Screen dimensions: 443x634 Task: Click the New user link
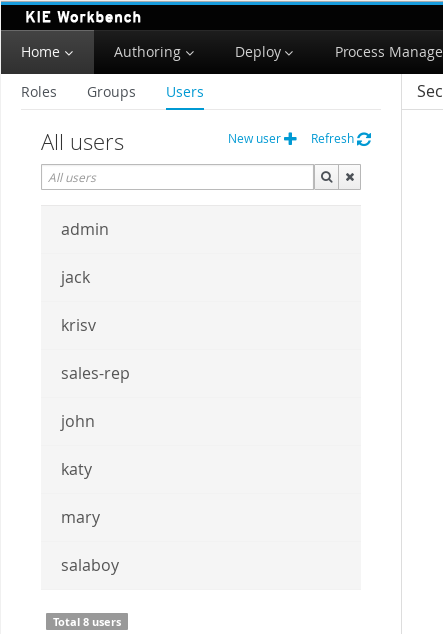pyautogui.click(x=254, y=139)
